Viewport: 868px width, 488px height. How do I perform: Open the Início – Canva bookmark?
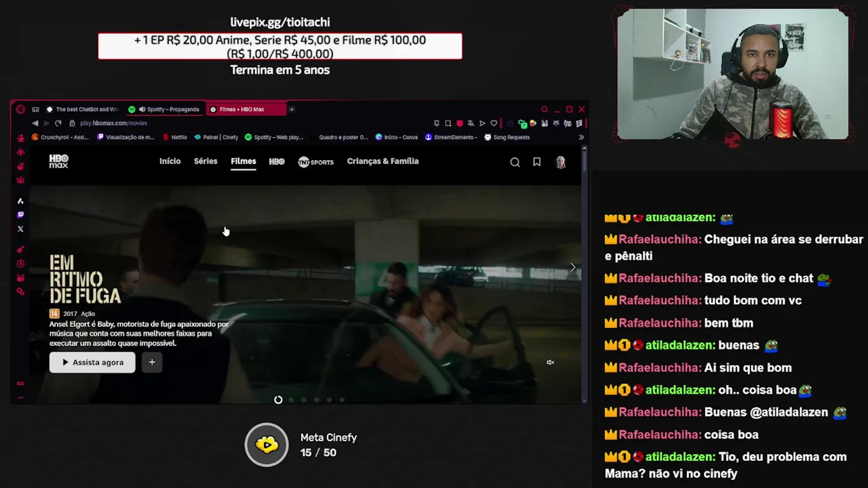pos(397,137)
